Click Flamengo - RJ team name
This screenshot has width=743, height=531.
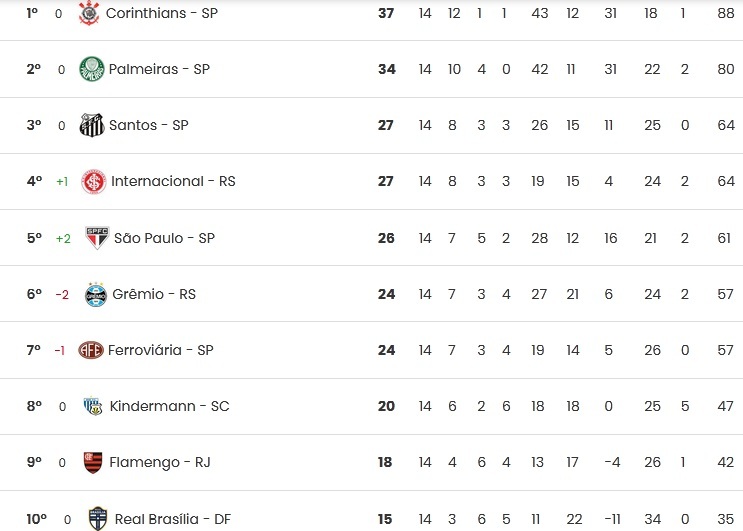160,462
